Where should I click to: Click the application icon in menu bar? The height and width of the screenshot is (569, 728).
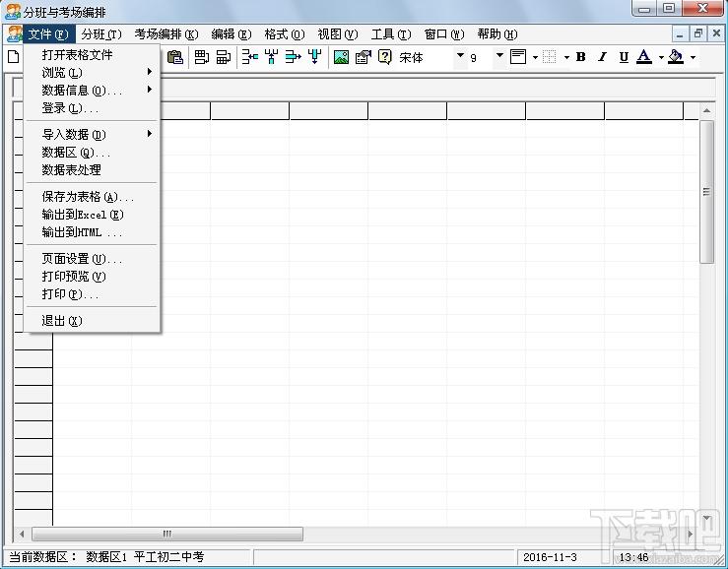[14, 33]
